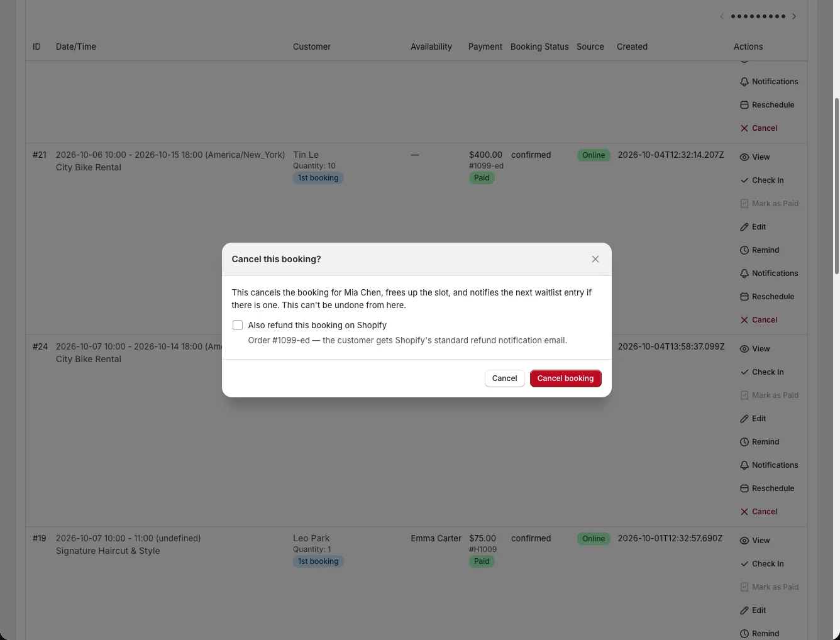The height and width of the screenshot is (640, 840).
Task: Click the Customer column header
Action: click(x=312, y=47)
